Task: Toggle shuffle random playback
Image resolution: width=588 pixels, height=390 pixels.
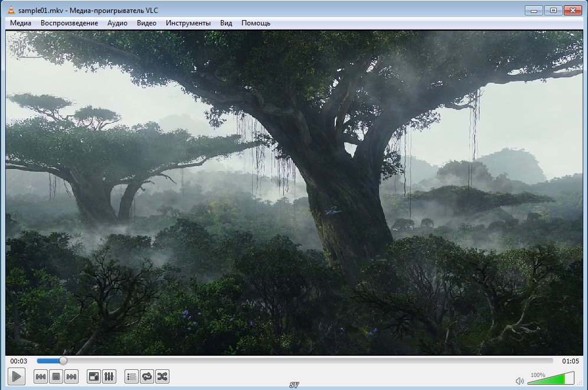Action: (162, 376)
